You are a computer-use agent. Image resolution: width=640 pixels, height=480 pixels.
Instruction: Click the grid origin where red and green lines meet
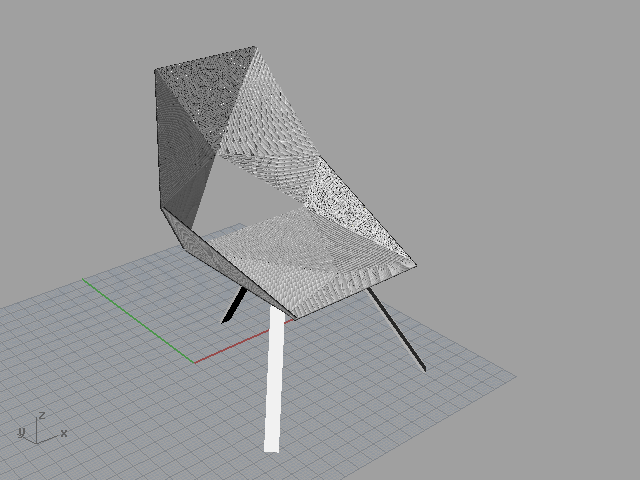tap(194, 362)
